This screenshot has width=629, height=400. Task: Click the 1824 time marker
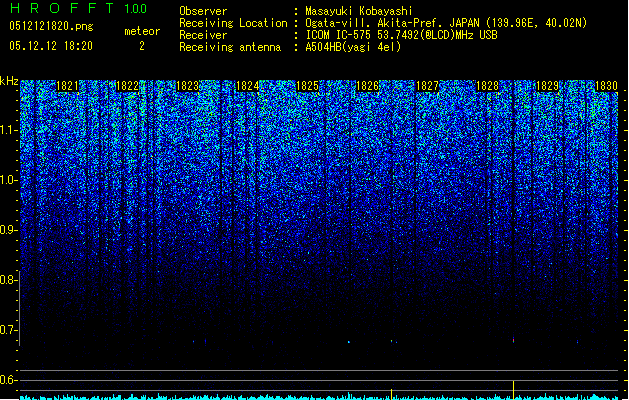pos(248,86)
